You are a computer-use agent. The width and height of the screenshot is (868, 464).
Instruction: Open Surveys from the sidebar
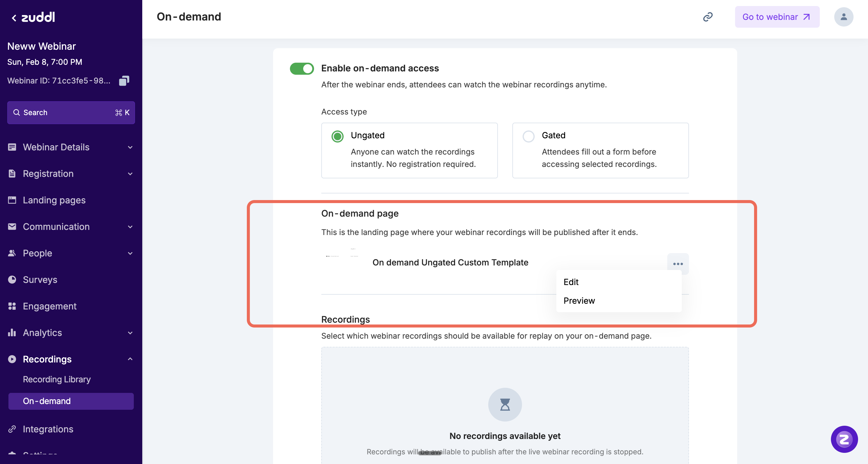(40, 279)
